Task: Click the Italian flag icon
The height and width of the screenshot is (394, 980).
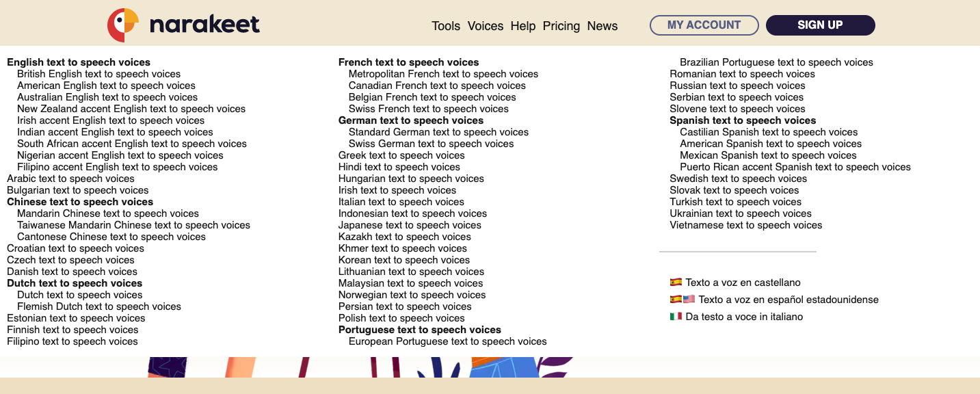Action: 675,316
